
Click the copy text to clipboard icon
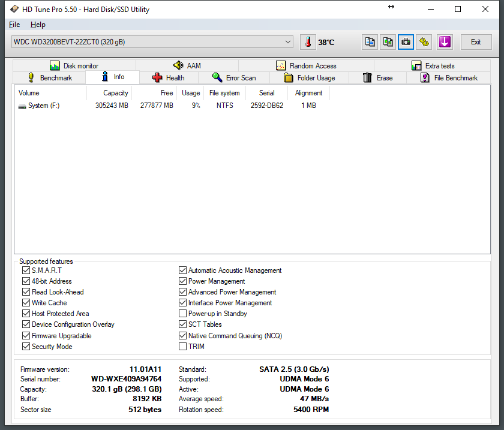pyautogui.click(x=370, y=42)
